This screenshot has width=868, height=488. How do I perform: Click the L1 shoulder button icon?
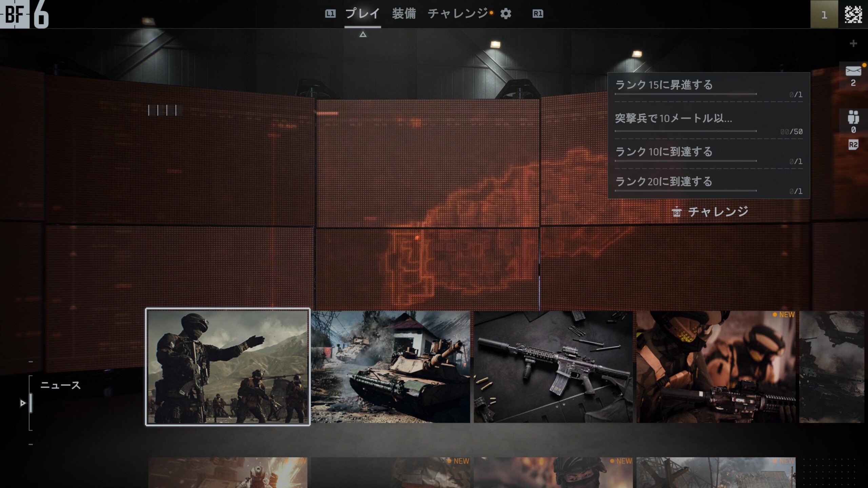330,14
